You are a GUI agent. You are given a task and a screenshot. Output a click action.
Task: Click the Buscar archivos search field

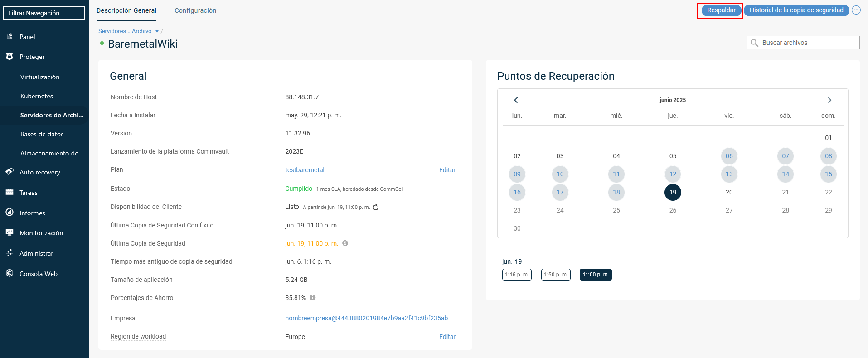point(808,43)
